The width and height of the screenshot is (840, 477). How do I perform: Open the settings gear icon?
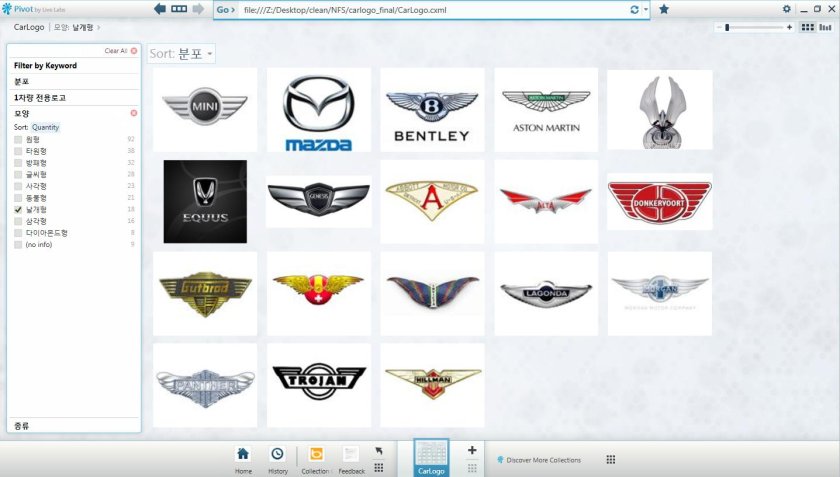tap(786, 9)
